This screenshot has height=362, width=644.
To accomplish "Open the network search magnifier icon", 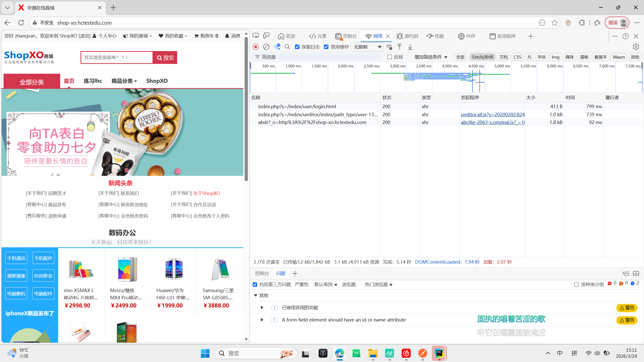I will 287,47.
